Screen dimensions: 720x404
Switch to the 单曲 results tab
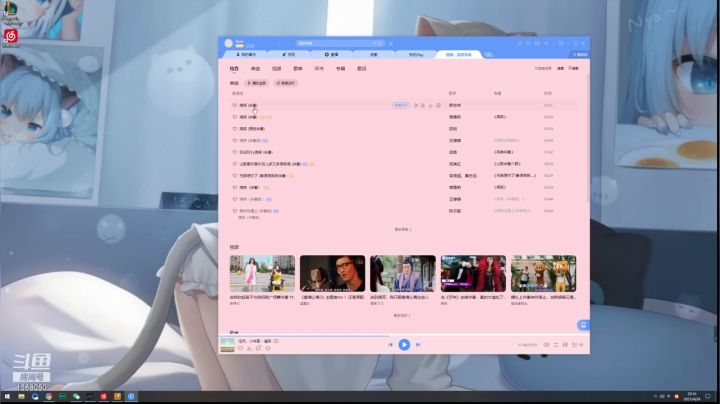255,68
